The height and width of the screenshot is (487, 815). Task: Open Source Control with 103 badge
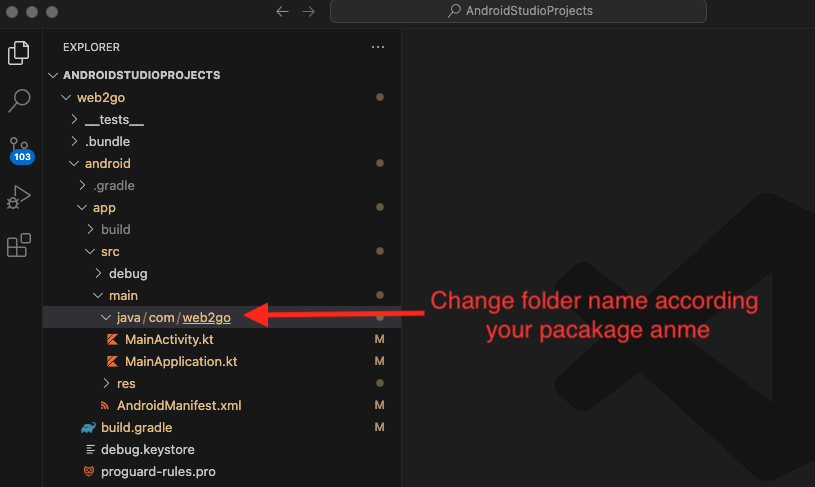pos(19,149)
